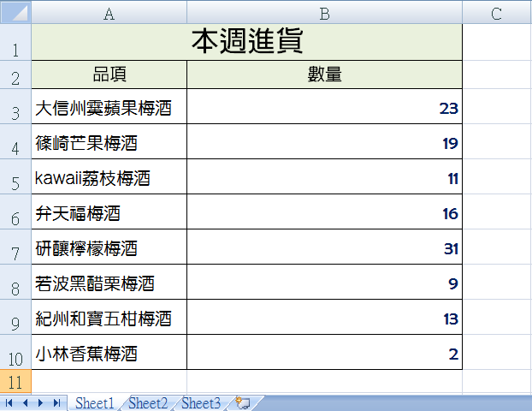The width and height of the screenshot is (532, 411).
Task: Click cell 小林香蕉梅酒
Action: 109,352
